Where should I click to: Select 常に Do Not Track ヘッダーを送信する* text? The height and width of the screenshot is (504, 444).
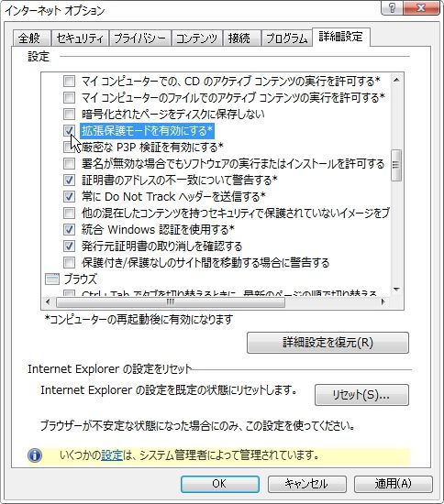173,196
